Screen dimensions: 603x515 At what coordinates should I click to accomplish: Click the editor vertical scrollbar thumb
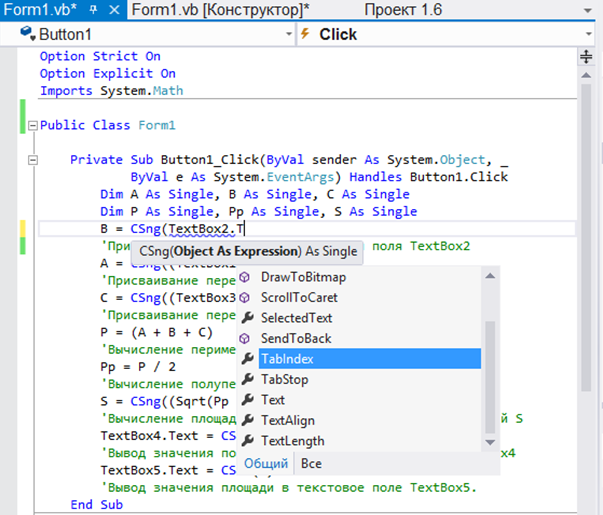pos(586,237)
